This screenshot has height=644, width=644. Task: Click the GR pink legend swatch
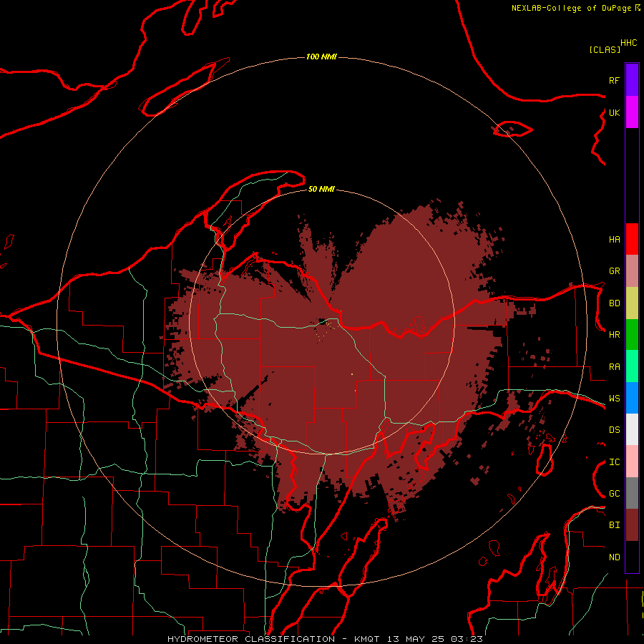632,271
